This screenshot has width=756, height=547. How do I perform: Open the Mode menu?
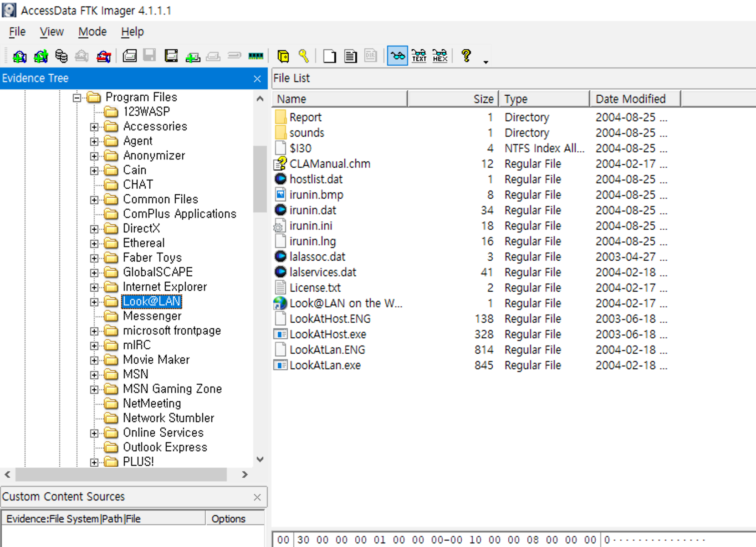[x=92, y=31]
